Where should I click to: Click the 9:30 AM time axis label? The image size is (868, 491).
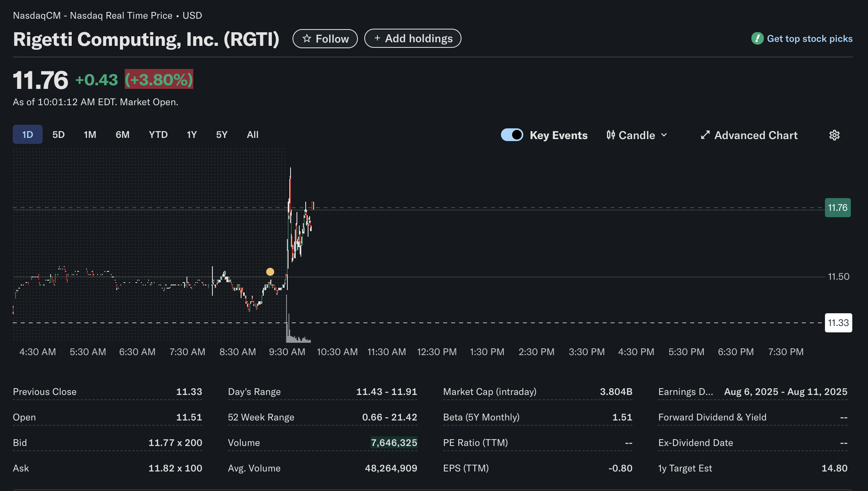(x=287, y=352)
